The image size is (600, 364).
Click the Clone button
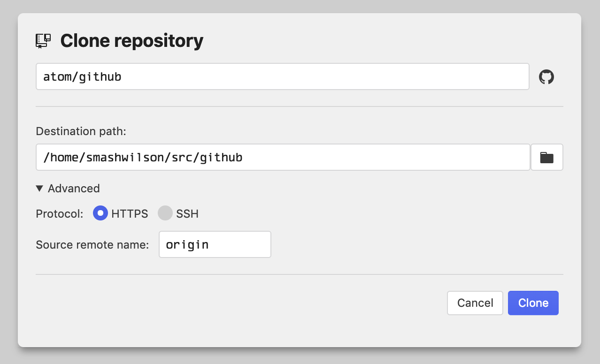(x=533, y=303)
